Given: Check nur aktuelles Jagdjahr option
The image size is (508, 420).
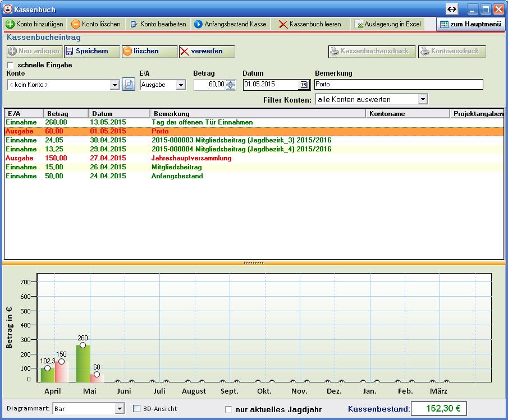Looking at the screenshot, I should coord(228,409).
